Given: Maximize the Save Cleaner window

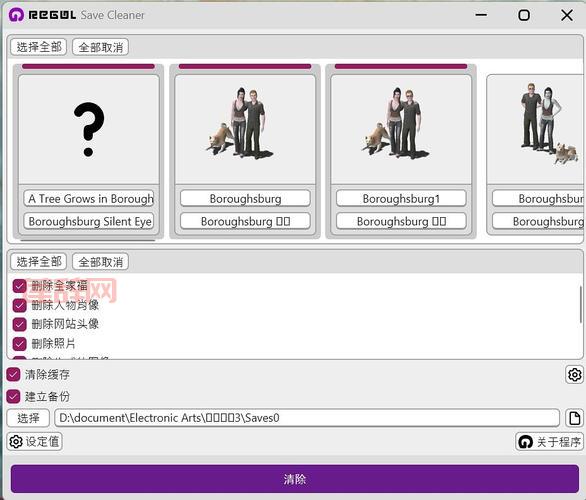Looking at the screenshot, I should click(x=524, y=15).
